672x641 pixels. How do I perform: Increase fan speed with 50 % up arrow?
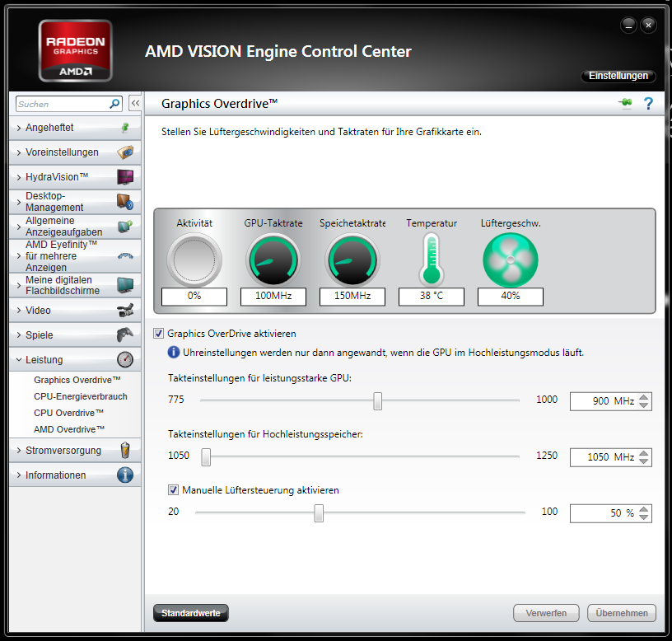643,509
